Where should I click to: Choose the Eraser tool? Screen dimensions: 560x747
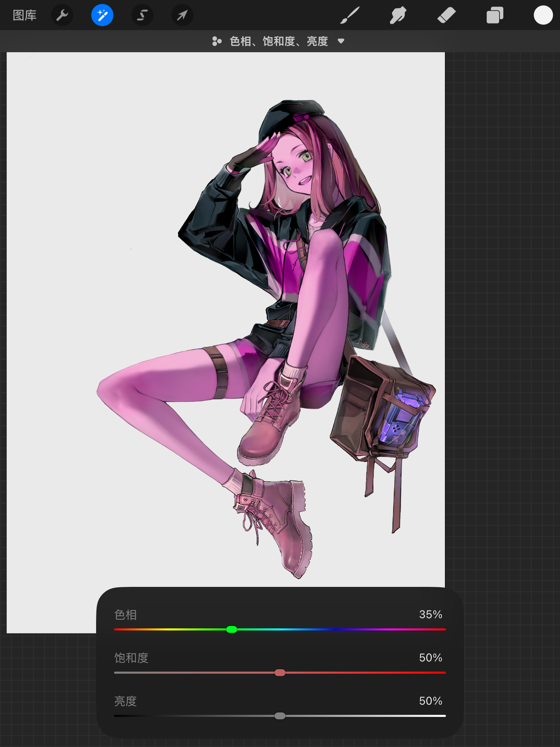[446, 15]
